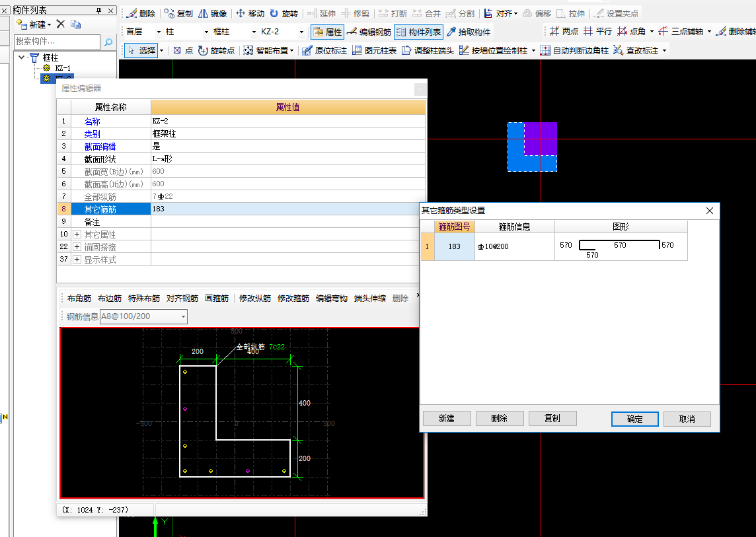The image size is (756, 537).
Task: Click the 偏移 offset tool
Action: 537,13
